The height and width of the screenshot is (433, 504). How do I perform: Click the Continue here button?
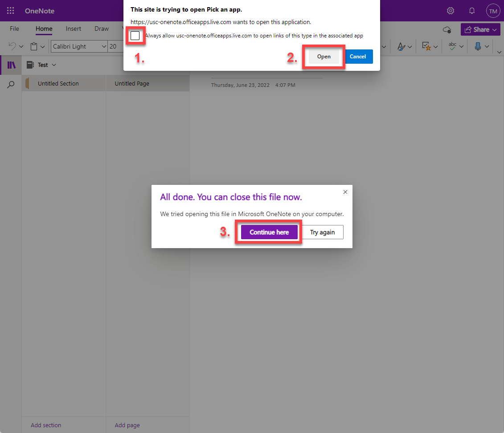(269, 232)
